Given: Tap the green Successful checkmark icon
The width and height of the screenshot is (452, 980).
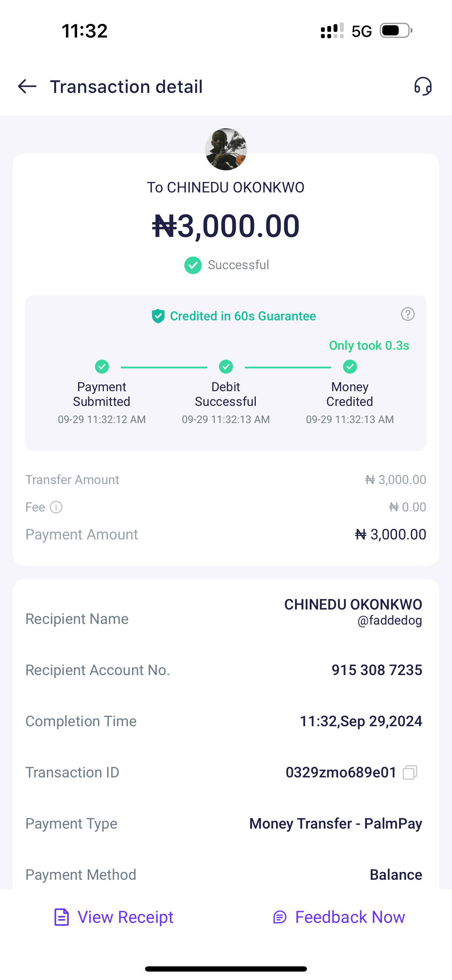Looking at the screenshot, I should point(193,265).
